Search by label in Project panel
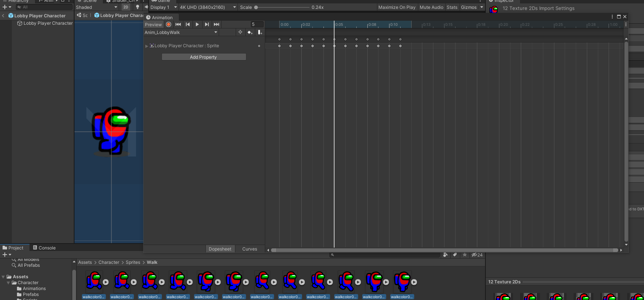The width and height of the screenshot is (644, 300). (455, 255)
